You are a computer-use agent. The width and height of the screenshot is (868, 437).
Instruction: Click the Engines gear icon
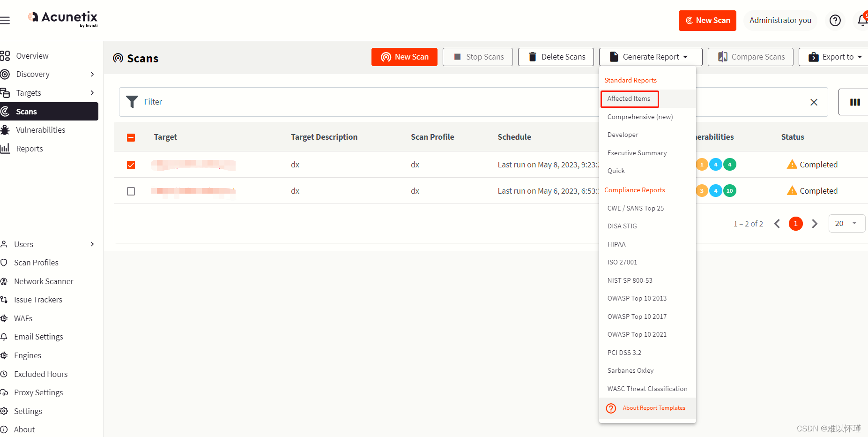(4, 355)
